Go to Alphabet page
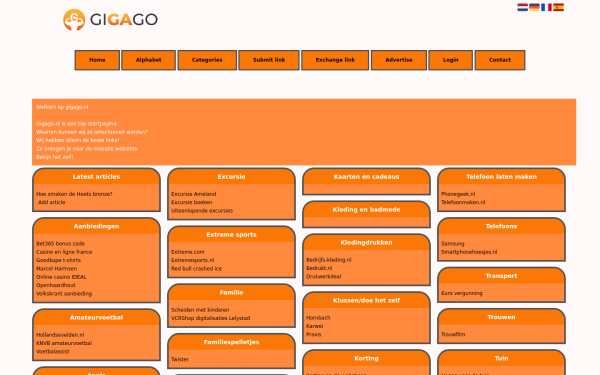 (148, 60)
